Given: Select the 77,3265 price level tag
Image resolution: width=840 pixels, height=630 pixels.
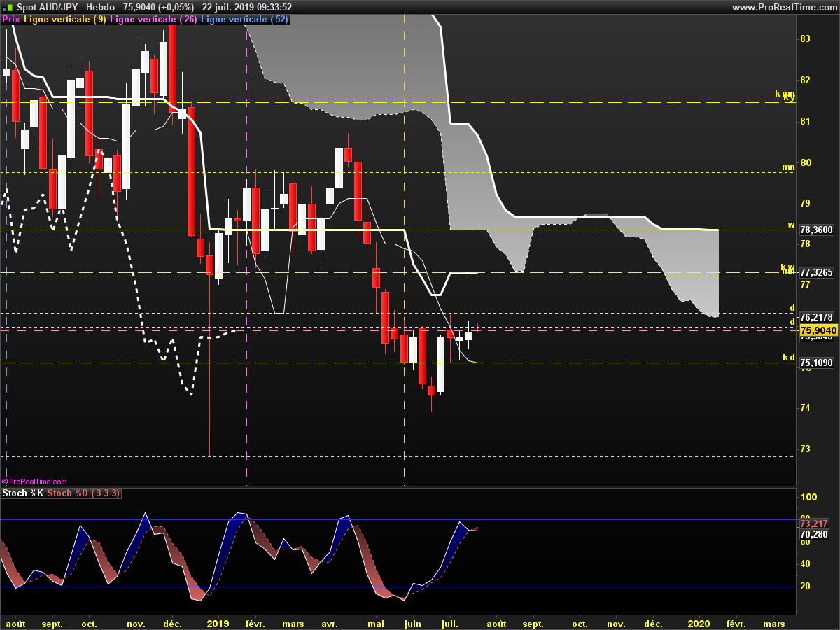Looking at the screenshot, I should pyautogui.click(x=816, y=272).
